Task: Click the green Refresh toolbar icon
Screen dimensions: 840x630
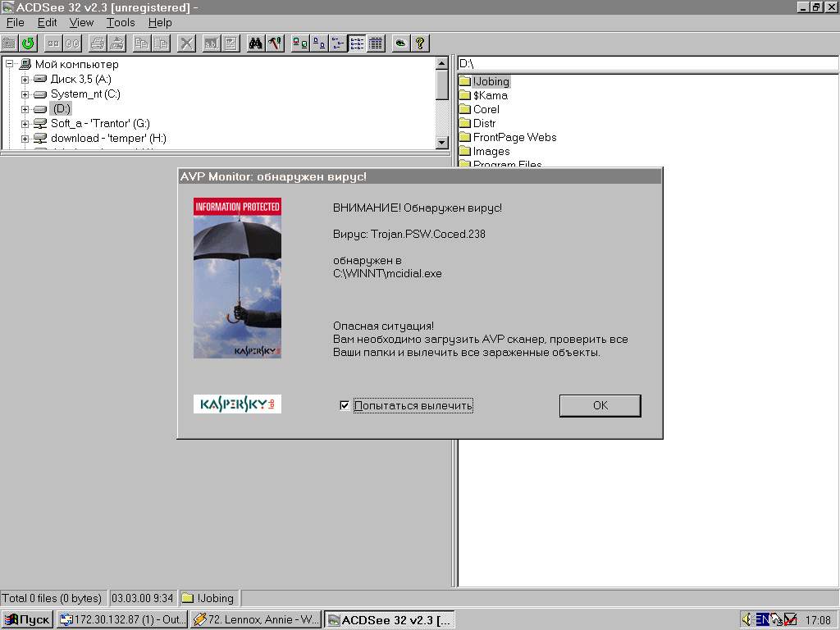Action: pos(28,43)
